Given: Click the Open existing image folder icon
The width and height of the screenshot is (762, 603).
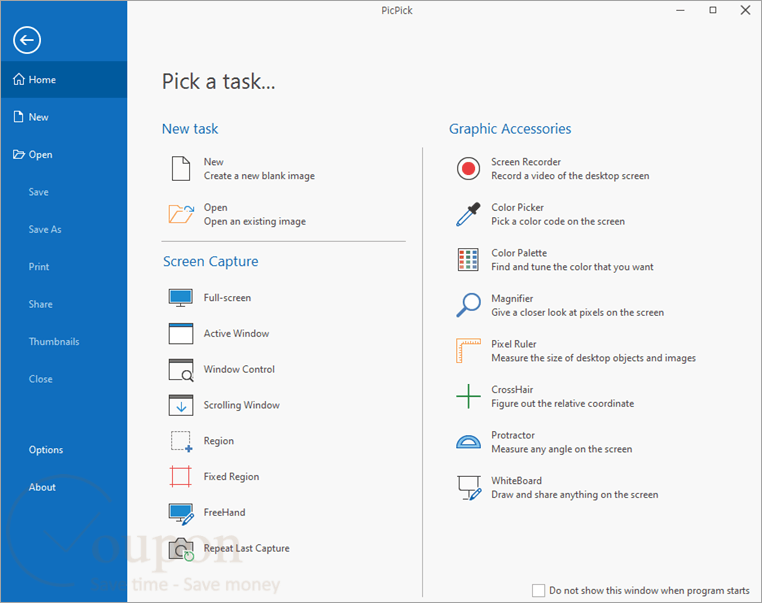Looking at the screenshot, I should [x=181, y=214].
